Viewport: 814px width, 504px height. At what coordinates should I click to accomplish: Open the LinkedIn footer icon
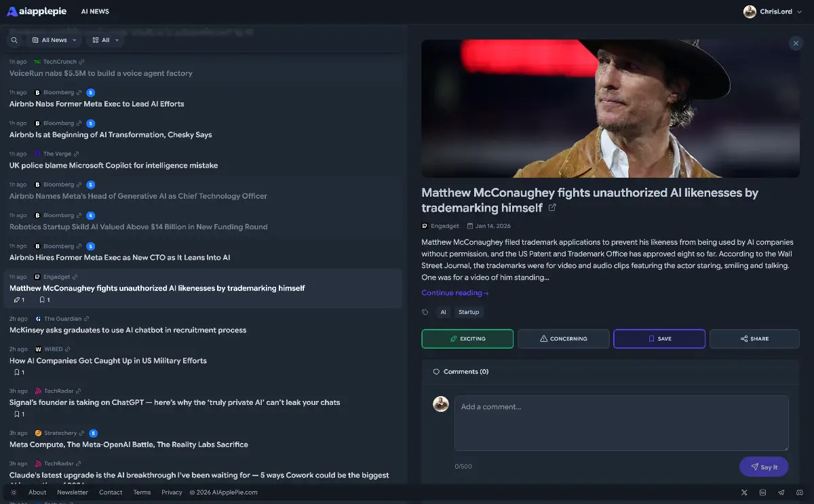click(x=762, y=492)
